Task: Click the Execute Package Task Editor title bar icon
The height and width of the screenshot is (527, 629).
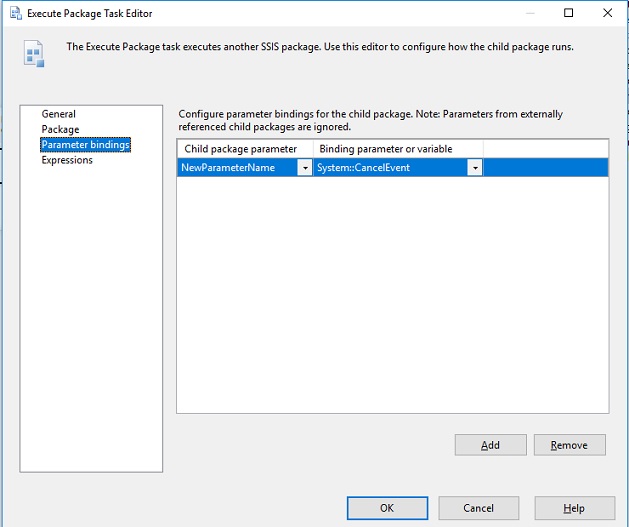Action: tap(13, 13)
